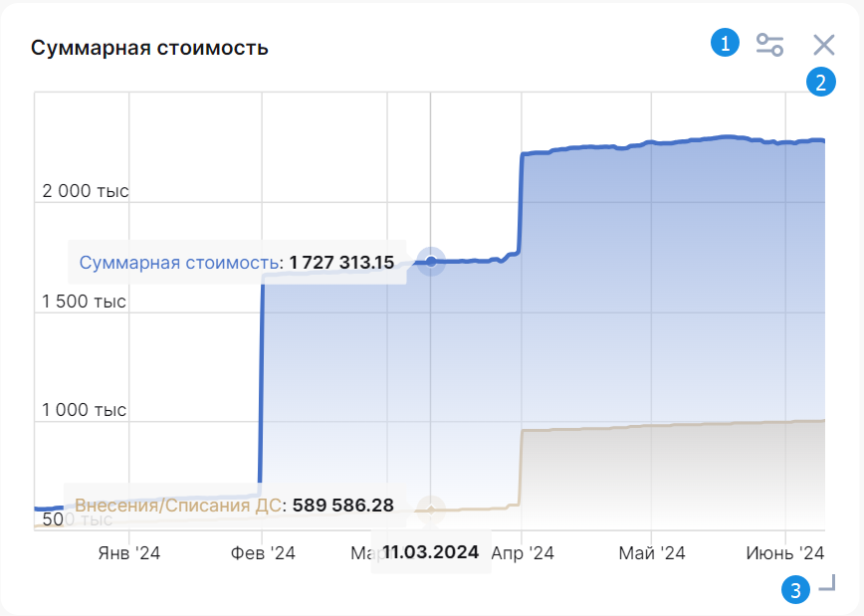Open chart settings via the sliders icon
The height and width of the screenshot is (616, 864).
pos(769,45)
